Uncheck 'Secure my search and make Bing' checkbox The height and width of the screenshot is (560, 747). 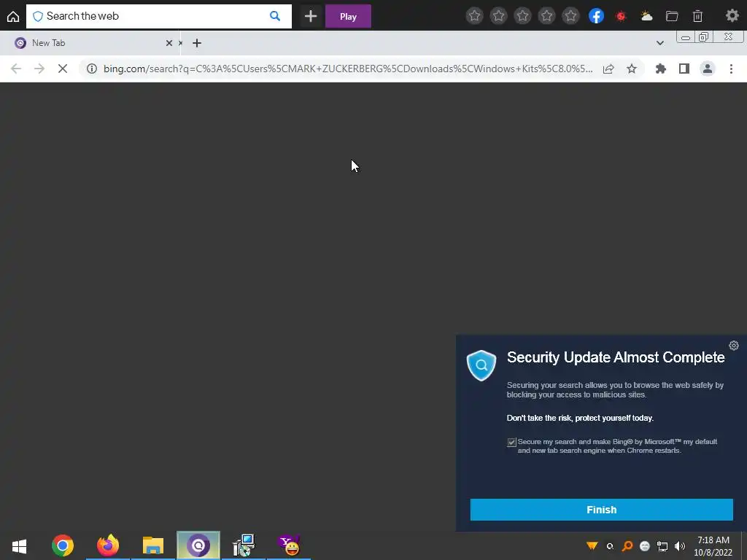[x=511, y=443]
